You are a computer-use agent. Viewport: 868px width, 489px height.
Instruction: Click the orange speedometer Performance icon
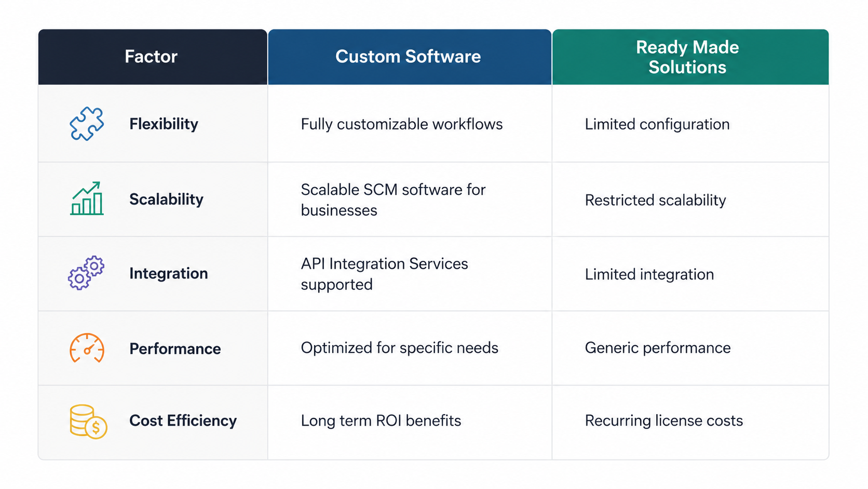(x=87, y=348)
